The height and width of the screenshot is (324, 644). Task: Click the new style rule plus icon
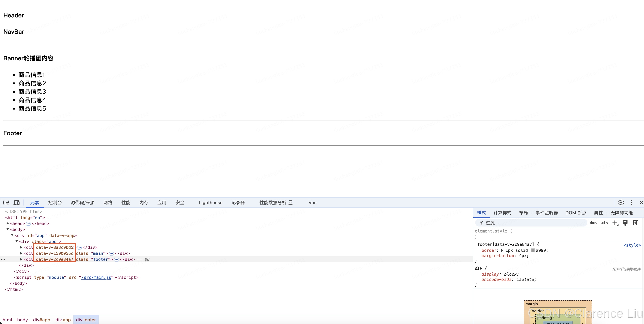point(615,223)
